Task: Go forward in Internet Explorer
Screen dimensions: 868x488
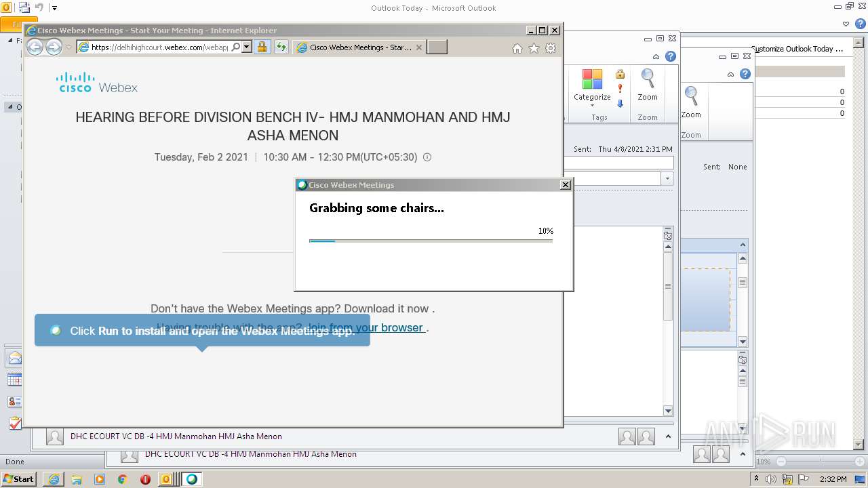Action: pyautogui.click(x=54, y=47)
